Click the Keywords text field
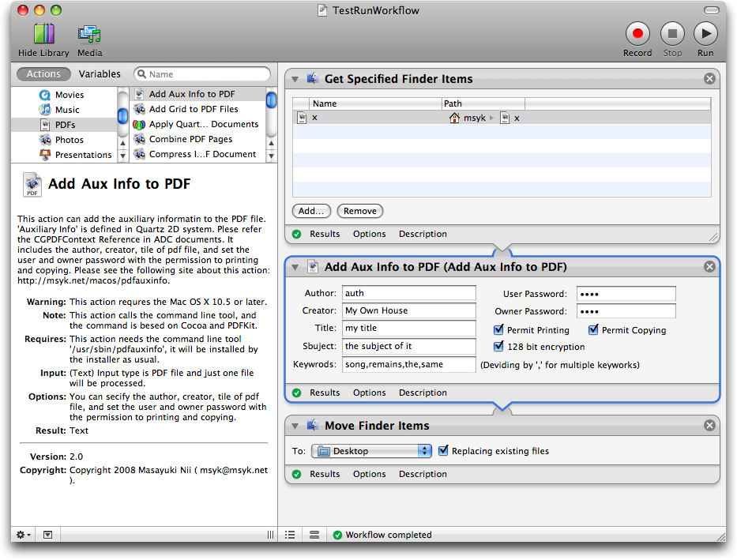 coord(408,364)
